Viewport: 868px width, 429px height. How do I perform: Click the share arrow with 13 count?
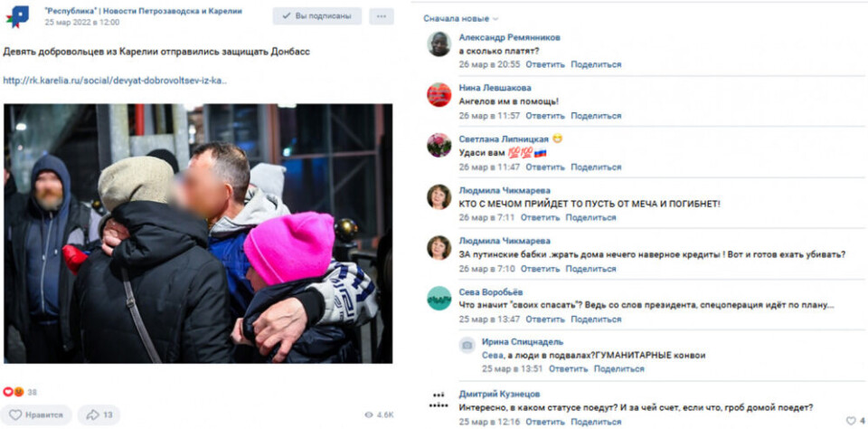[x=99, y=415]
